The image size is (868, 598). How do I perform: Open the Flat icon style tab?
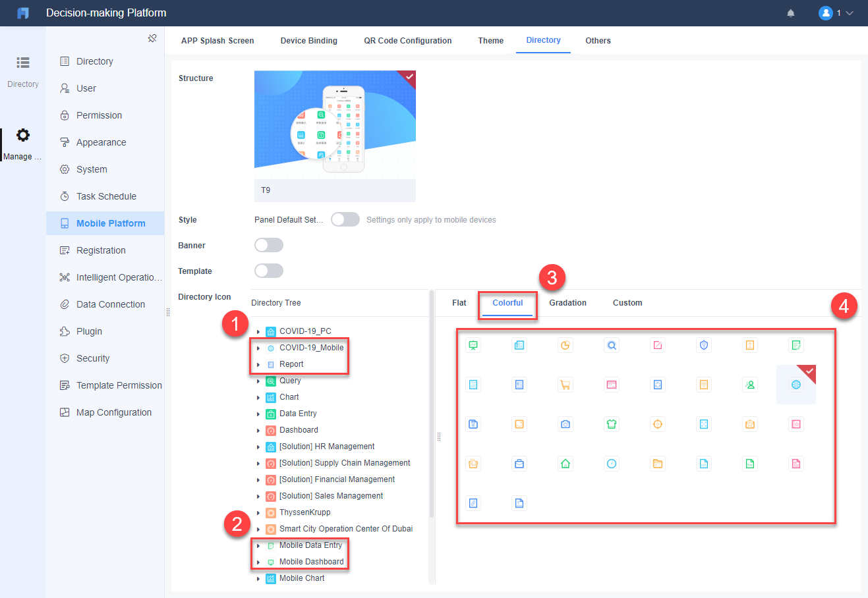coord(459,303)
